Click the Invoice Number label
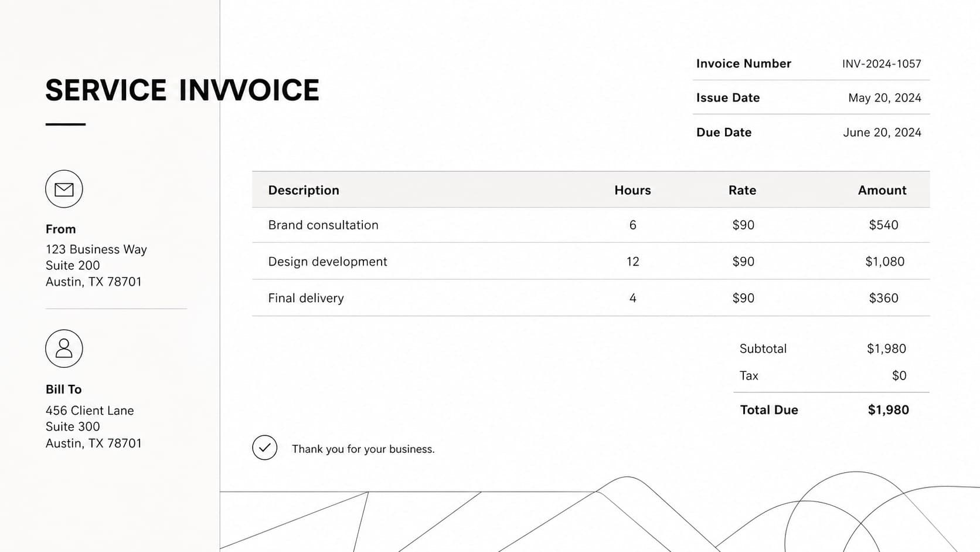 [x=743, y=63]
